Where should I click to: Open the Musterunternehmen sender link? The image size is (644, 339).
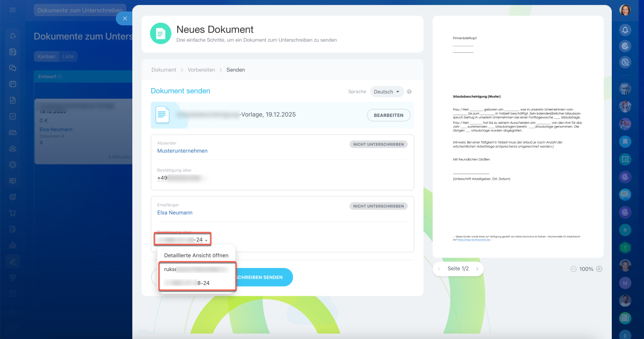(182, 151)
